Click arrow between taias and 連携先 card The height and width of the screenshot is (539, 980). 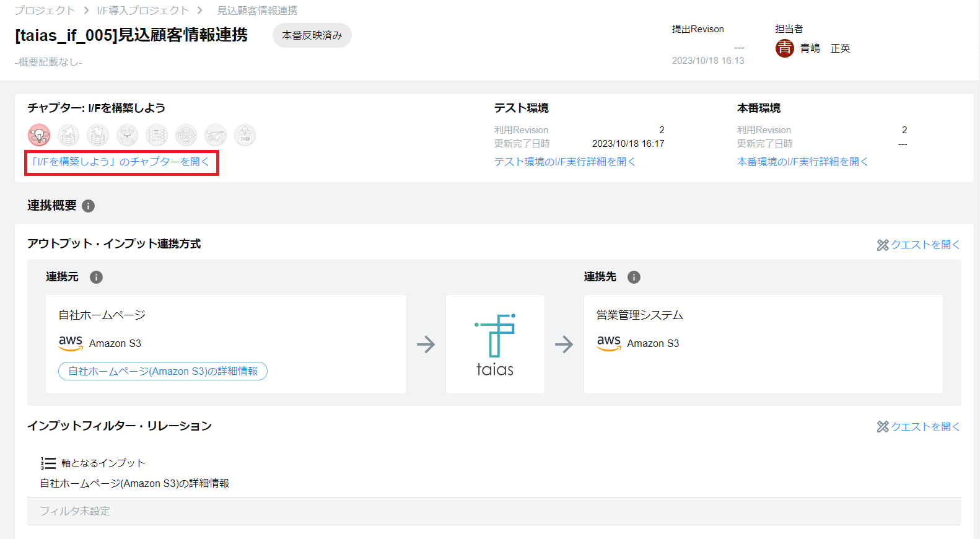tap(564, 344)
